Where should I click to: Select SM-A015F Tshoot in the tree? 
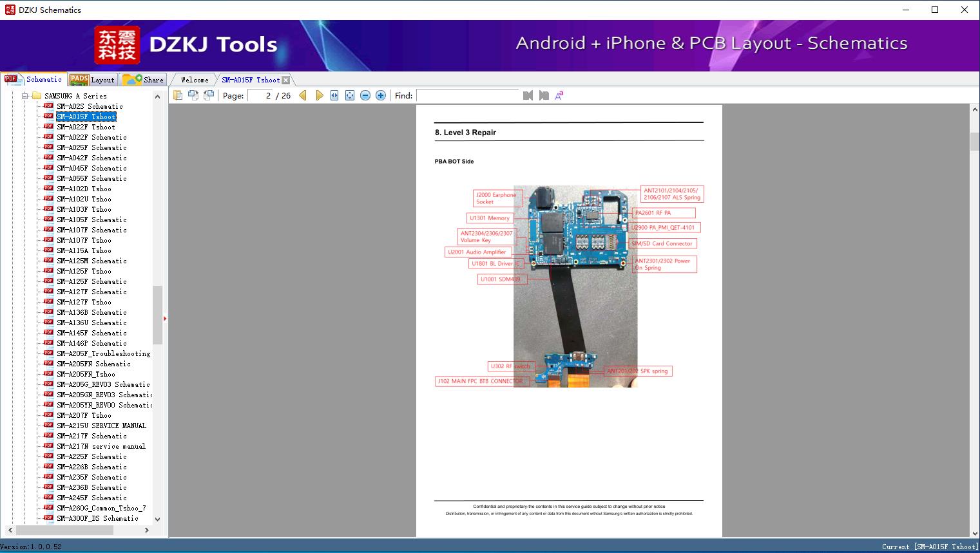pos(86,117)
